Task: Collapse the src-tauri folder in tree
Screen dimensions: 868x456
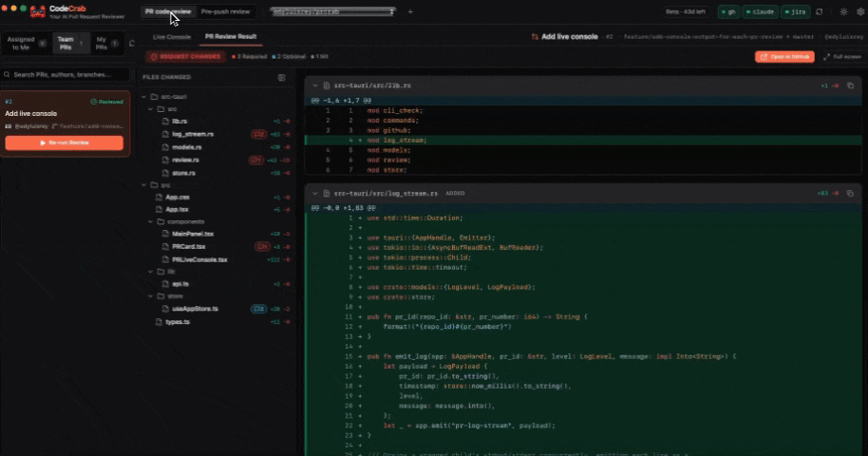Action: click(x=144, y=96)
